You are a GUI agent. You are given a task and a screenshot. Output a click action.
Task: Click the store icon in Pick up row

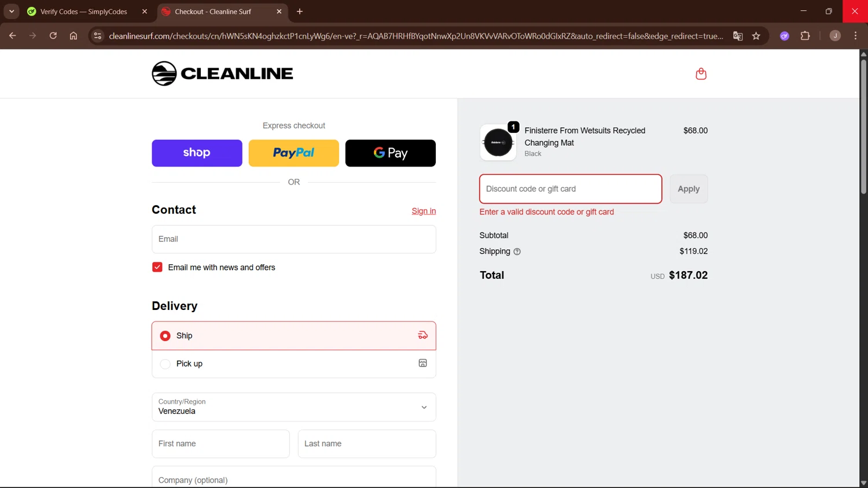pos(423,363)
